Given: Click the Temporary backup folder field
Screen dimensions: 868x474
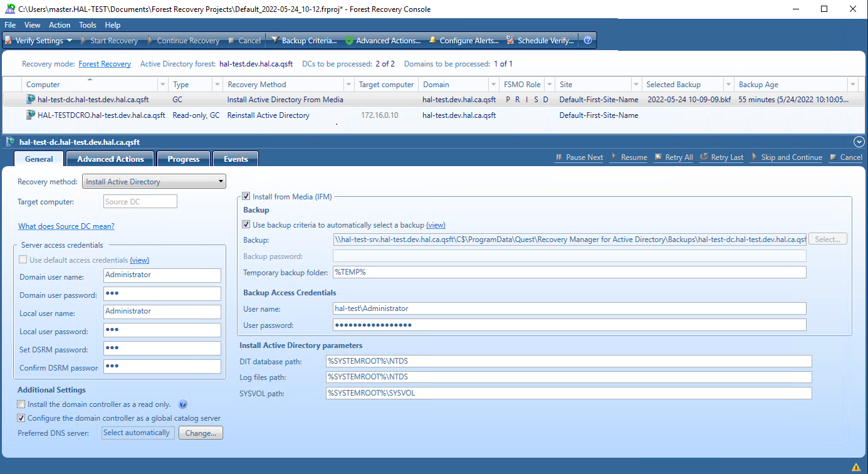Looking at the screenshot, I should point(569,272).
